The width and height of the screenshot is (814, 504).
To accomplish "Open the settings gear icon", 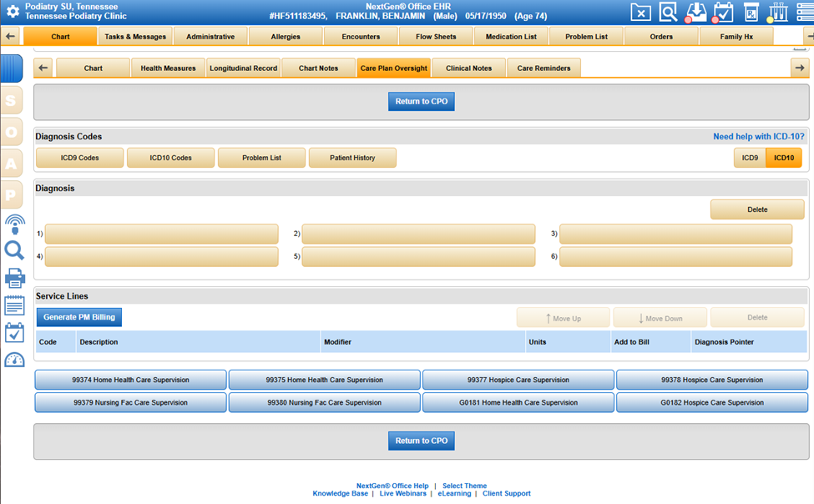I will (x=13, y=13).
